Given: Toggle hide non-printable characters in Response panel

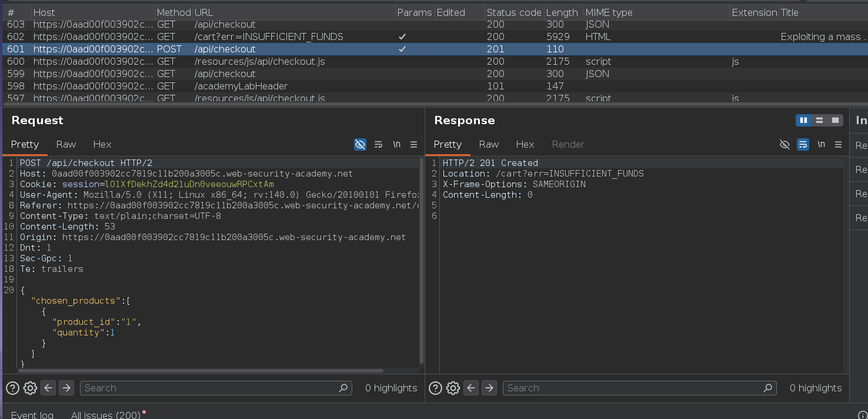Looking at the screenshot, I should 784,144.
